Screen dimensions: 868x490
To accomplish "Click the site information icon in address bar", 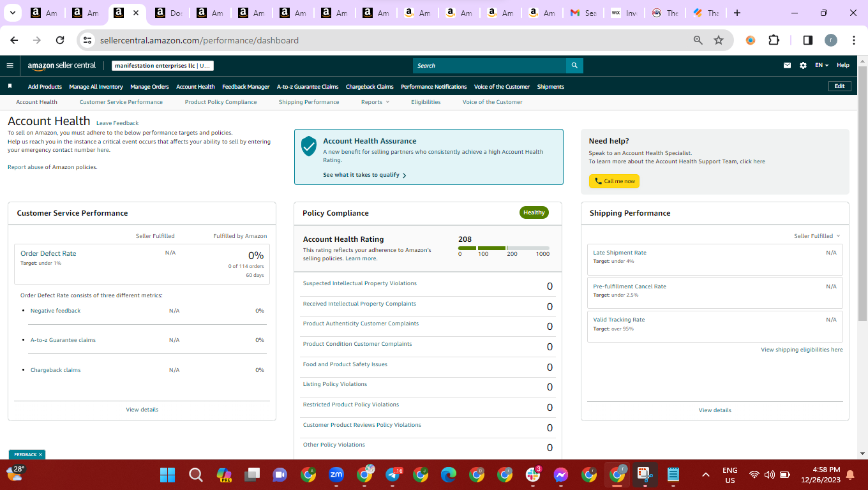I will [88, 40].
